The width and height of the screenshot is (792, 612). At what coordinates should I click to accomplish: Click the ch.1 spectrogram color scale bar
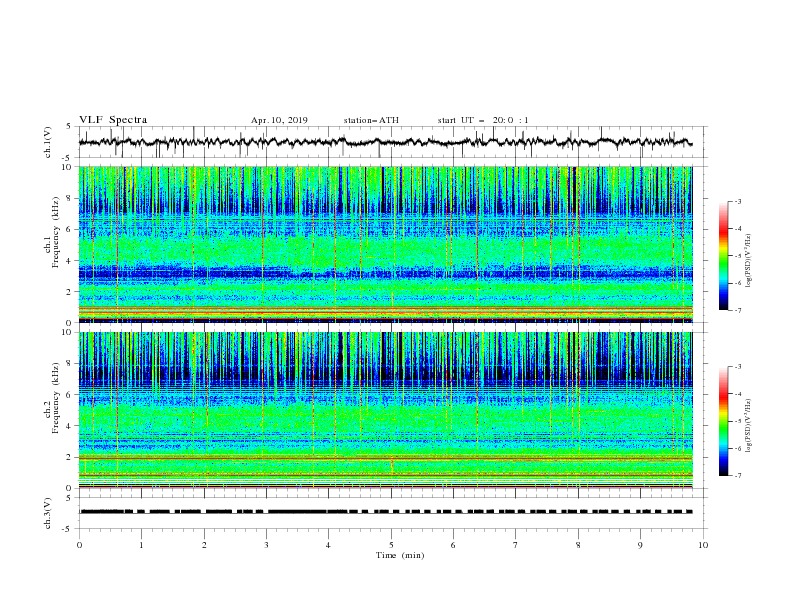(723, 256)
